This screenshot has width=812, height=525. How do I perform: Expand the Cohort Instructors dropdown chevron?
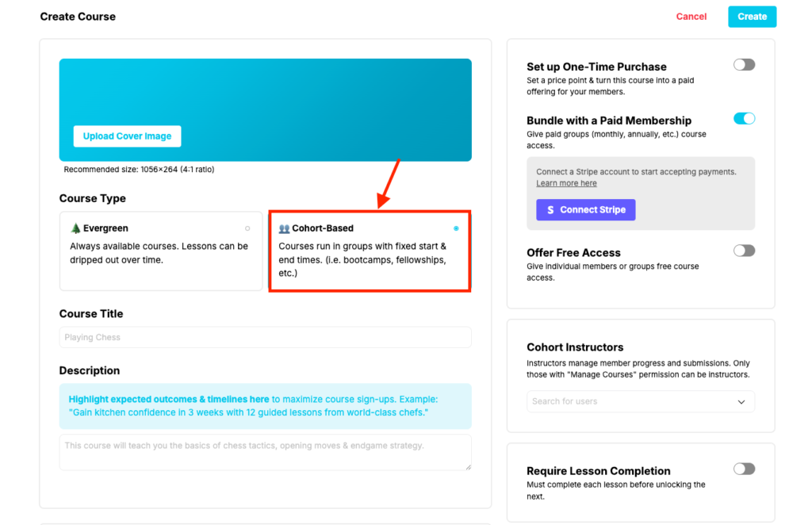click(741, 402)
